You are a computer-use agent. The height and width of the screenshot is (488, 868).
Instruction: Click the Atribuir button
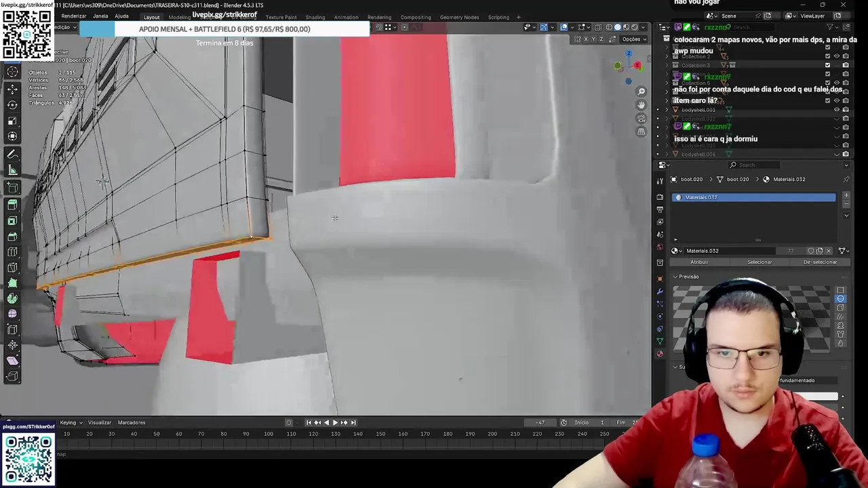point(699,262)
